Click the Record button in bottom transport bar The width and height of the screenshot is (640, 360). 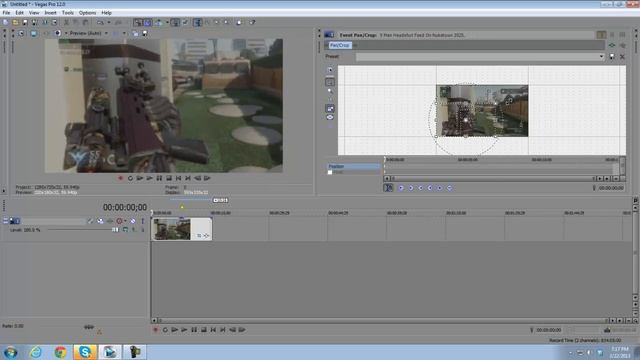156,330
